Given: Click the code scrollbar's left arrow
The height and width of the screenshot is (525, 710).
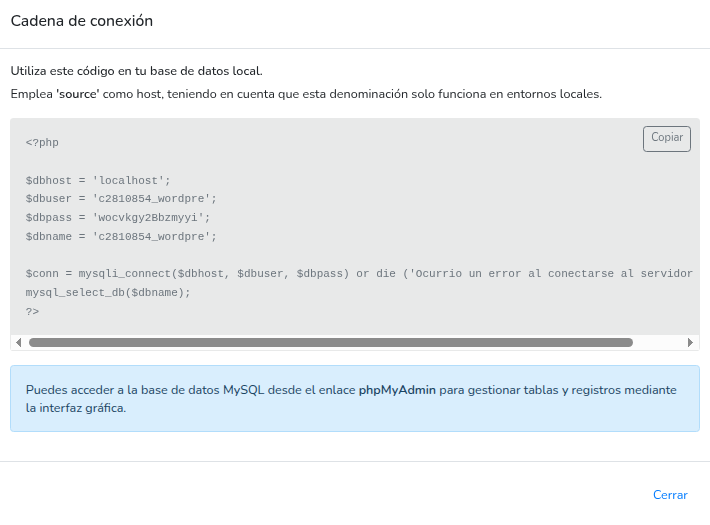Looking at the screenshot, I should pos(19,342).
